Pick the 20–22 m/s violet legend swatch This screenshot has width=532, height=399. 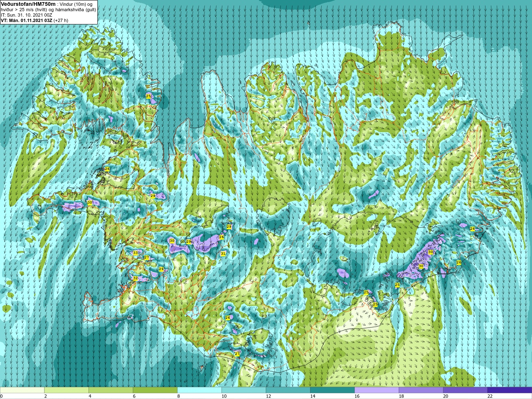click(465, 390)
